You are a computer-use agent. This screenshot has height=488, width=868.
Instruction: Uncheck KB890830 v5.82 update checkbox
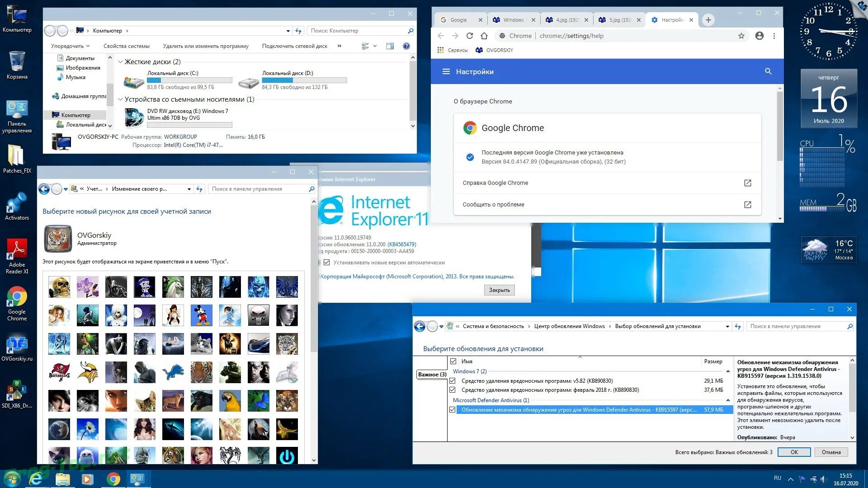click(452, 381)
